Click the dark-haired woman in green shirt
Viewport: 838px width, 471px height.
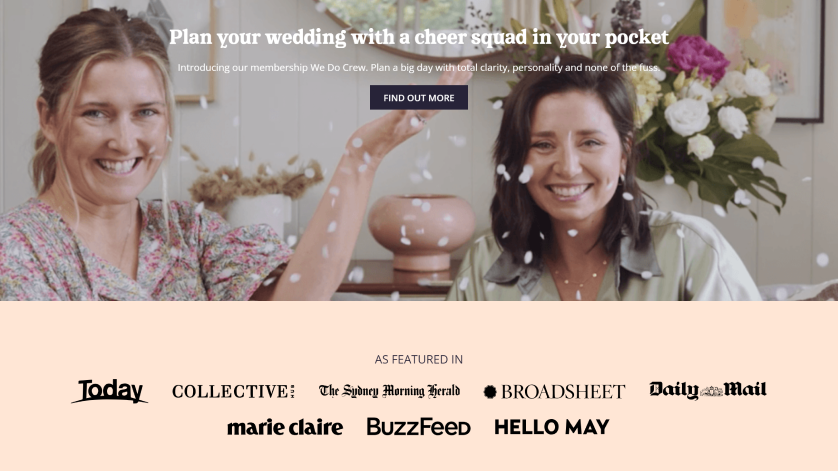point(593,187)
